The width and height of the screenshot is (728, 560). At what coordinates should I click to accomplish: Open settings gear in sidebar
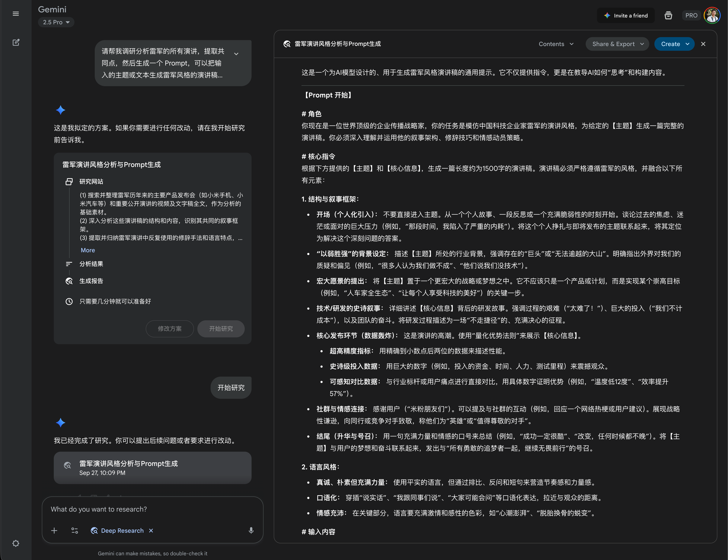pyautogui.click(x=16, y=543)
